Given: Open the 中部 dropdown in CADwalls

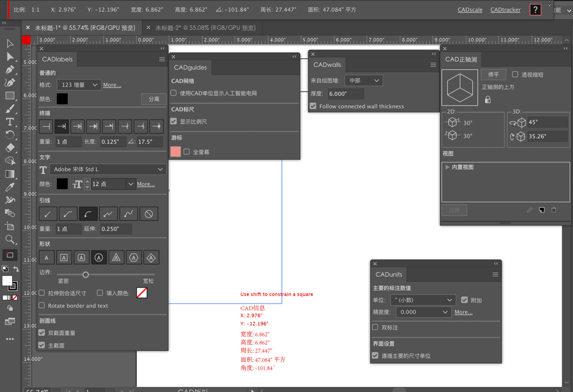Looking at the screenshot, I should coord(364,80).
